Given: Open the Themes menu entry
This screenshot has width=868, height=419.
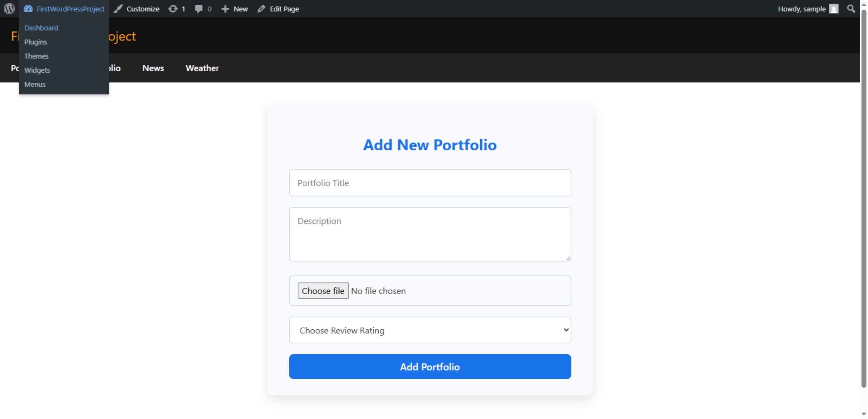Looking at the screenshot, I should point(36,56).
